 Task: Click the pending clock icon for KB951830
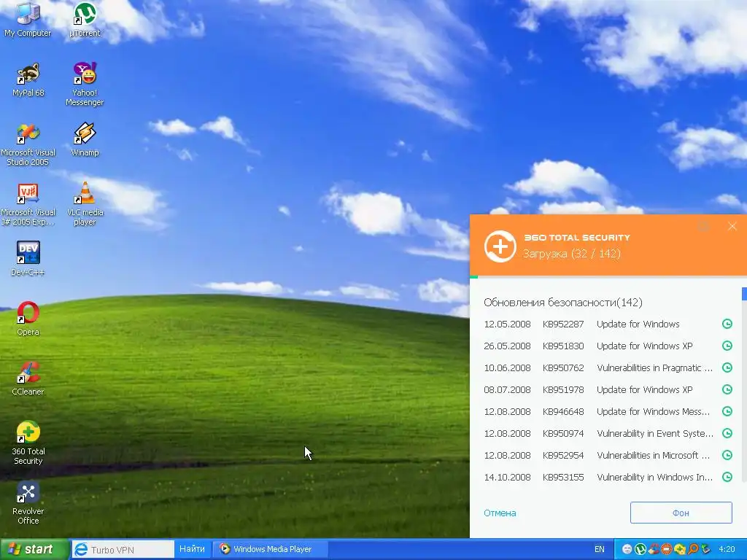727,346
